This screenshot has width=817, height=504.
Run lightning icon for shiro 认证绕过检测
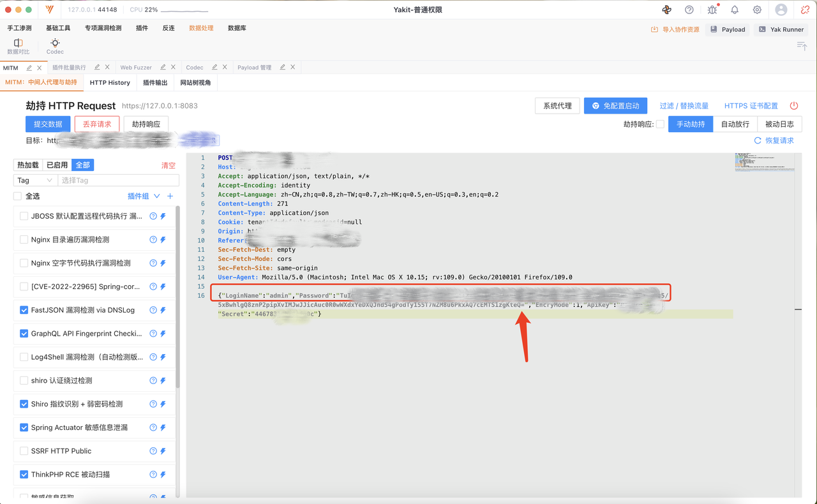coord(163,381)
